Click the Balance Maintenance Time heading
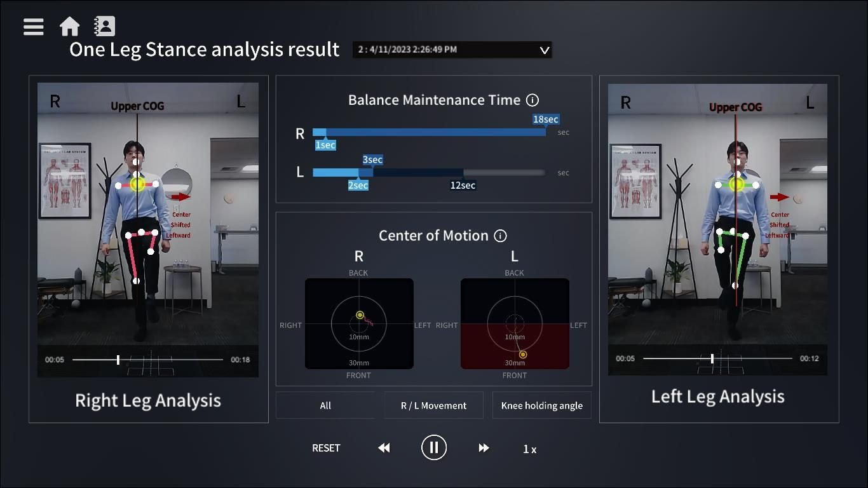Image resolution: width=868 pixels, height=488 pixels. click(x=435, y=100)
